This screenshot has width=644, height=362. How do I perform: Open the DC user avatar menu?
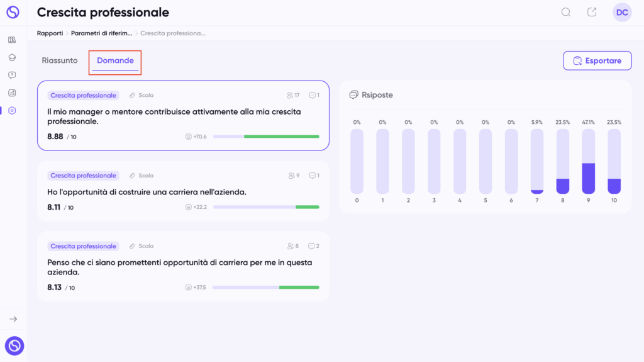[622, 13]
